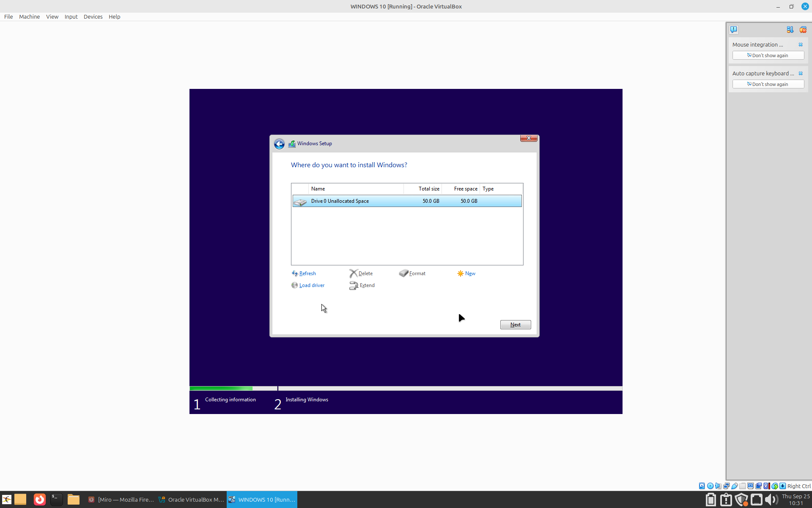Image resolution: width=812 pixels, height=508 pixels.
Task: Open the Machine menu
Action: click(x=29, y=17)
